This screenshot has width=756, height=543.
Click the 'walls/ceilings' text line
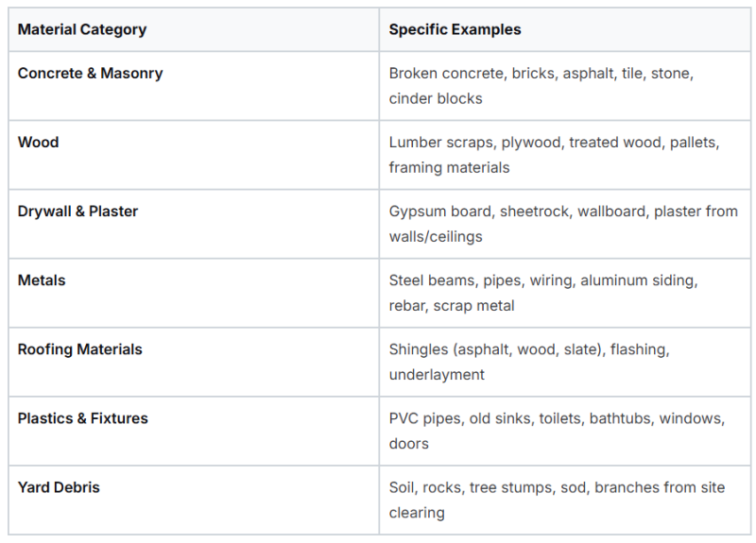(436, 237)
